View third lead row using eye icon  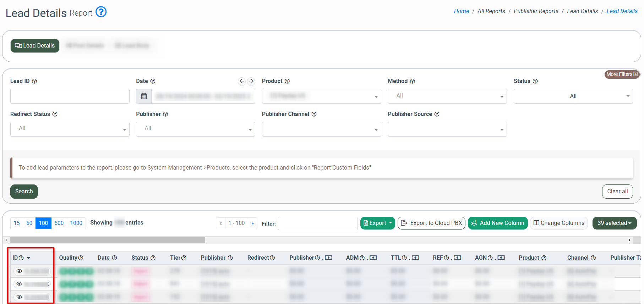pyautogui.click(x=20, y=297)
